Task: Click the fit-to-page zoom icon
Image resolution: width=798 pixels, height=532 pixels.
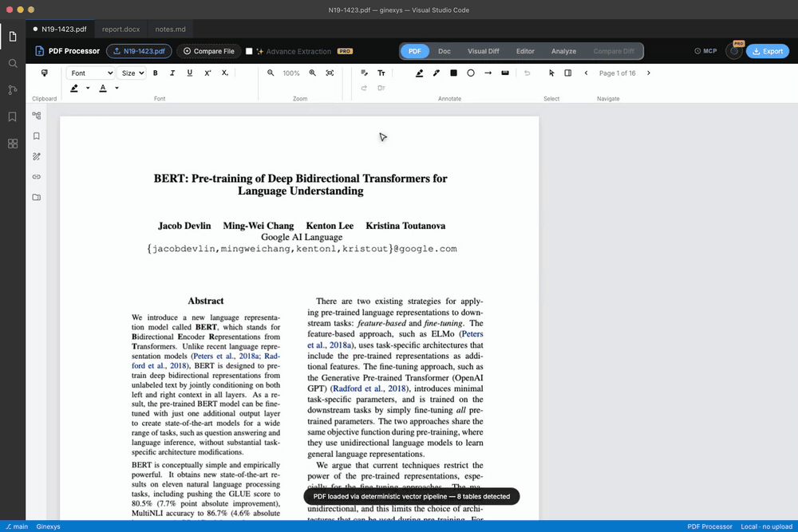Action: pos(330,73)
